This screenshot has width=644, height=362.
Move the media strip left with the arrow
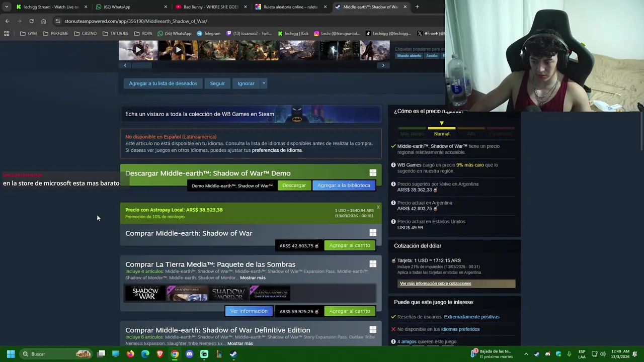125,65
